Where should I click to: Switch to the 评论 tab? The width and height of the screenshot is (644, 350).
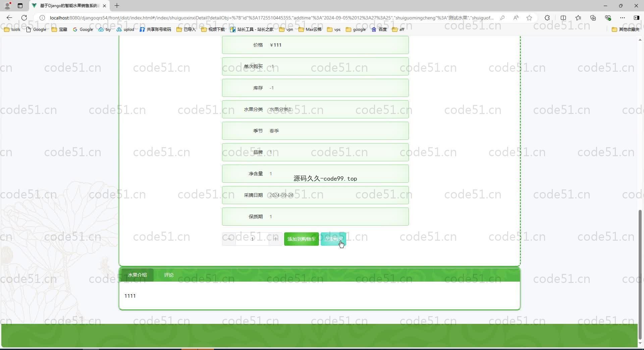[x=169, y=275]
